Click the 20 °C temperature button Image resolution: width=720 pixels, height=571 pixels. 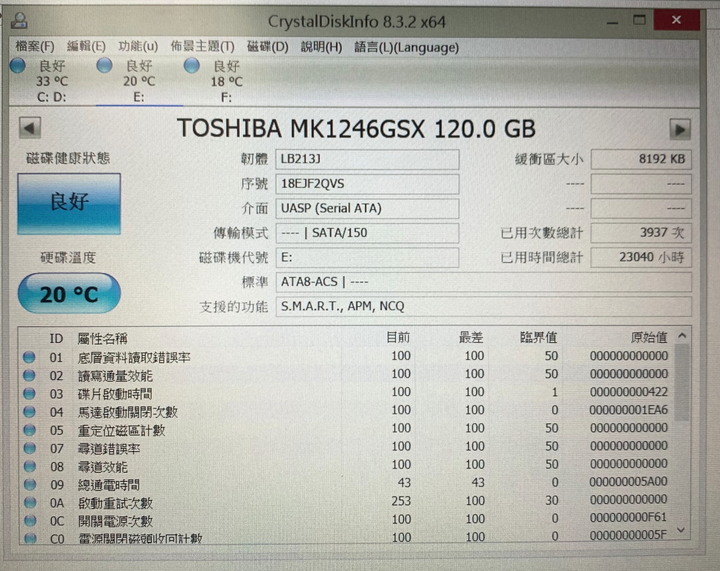click(x=69, y=294)
